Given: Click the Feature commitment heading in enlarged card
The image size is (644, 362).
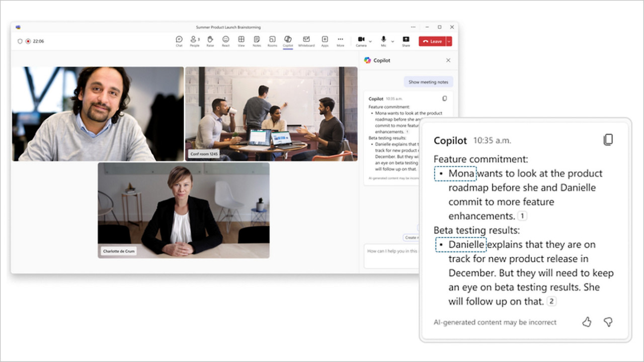Looking at the screenshot, I should point(481,159).
